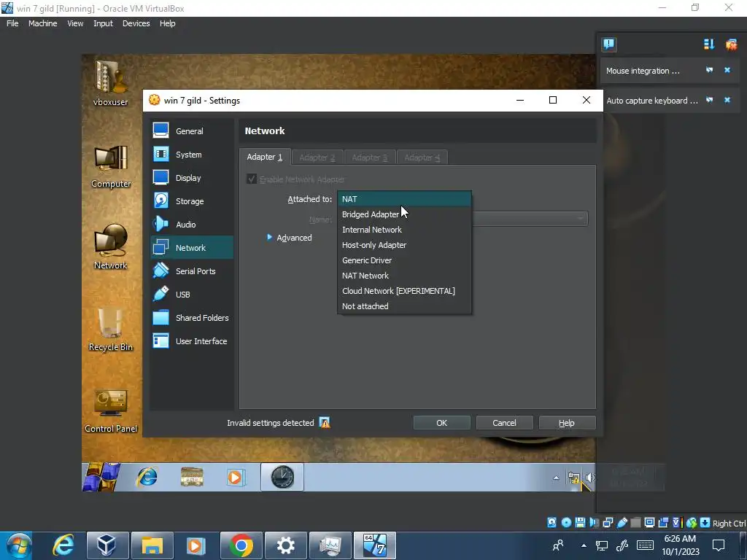Image resolution: width=747 pixels, height=560 pixels.
Task: Click the delete finished notifications icon
Action: pos(731,44)
